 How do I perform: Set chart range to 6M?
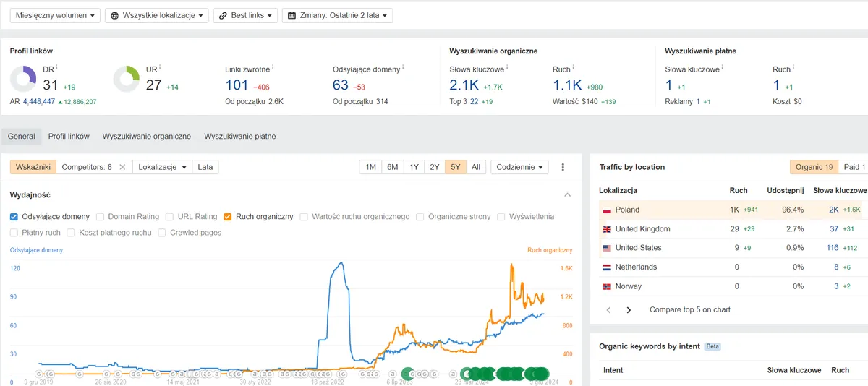point(392,167)
